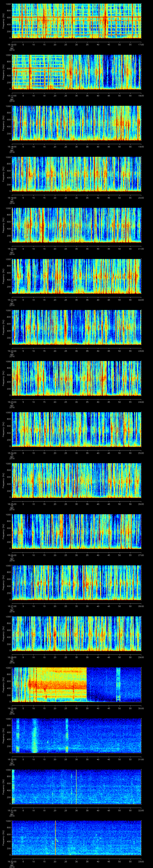The image size is (153, 868).
Task: Click the vertical line at 30 s in the 16:31:00 panel
Action: 76,786
